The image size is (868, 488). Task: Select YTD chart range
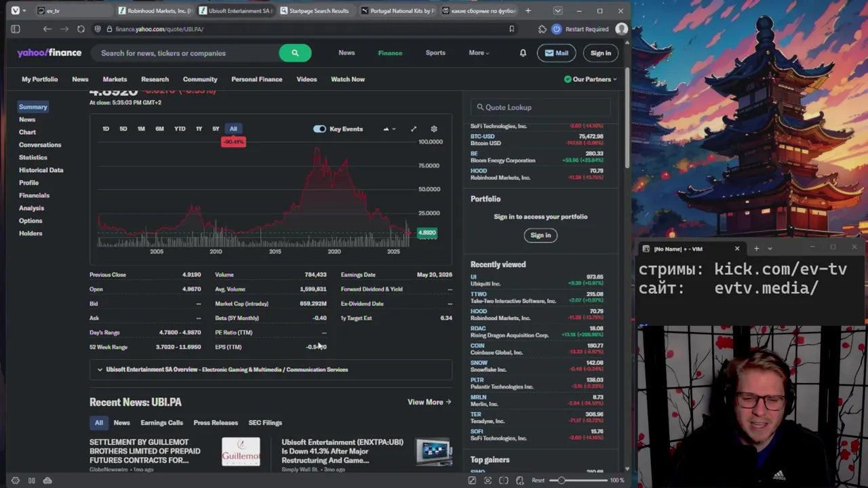[x=180, y=129]
